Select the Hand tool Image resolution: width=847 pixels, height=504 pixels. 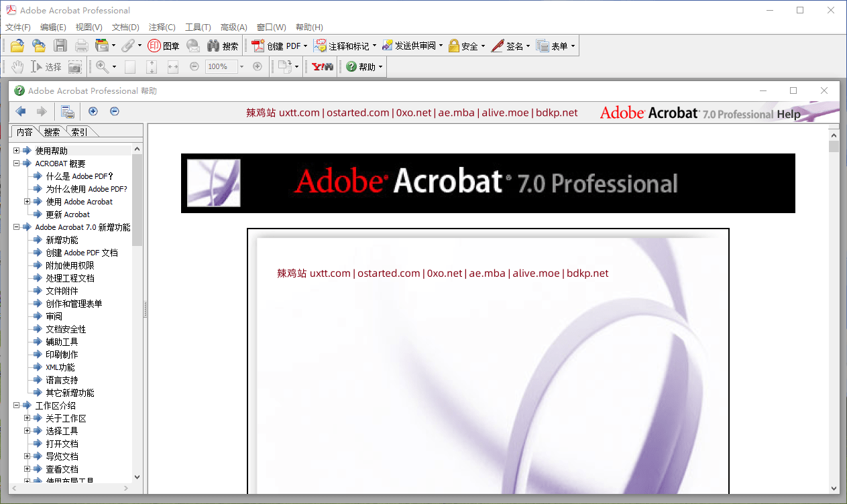click(x=17, y=66)
